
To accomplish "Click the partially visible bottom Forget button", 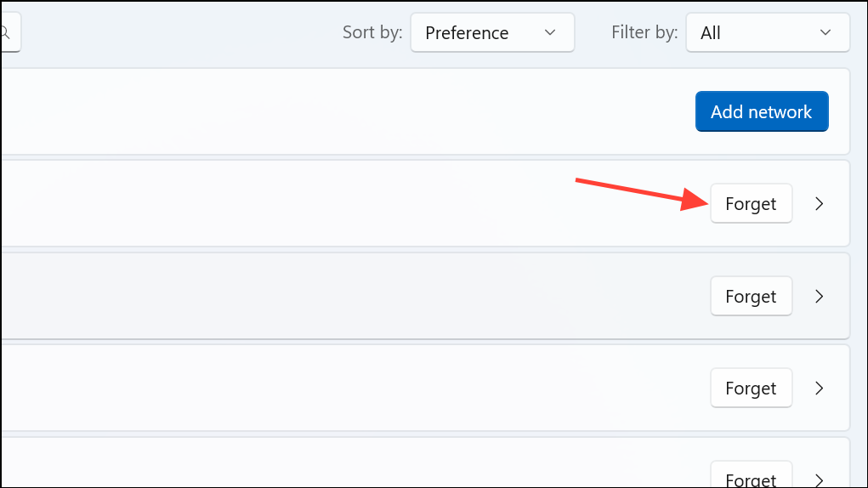I will click(x=752, y=474).
